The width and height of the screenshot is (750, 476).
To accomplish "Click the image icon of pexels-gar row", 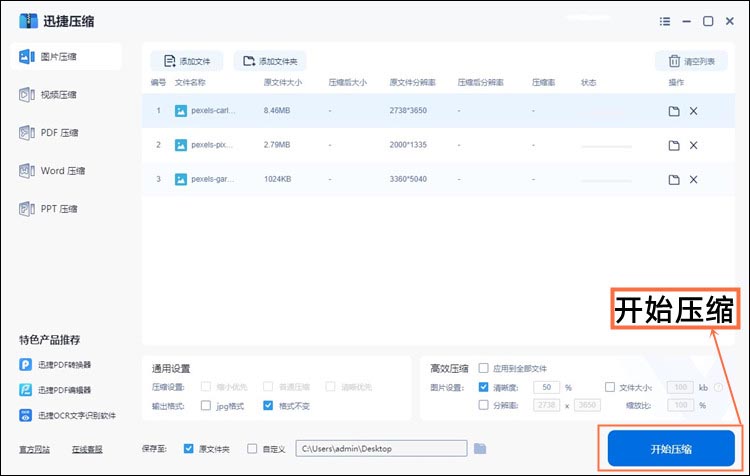I will 181,179.
